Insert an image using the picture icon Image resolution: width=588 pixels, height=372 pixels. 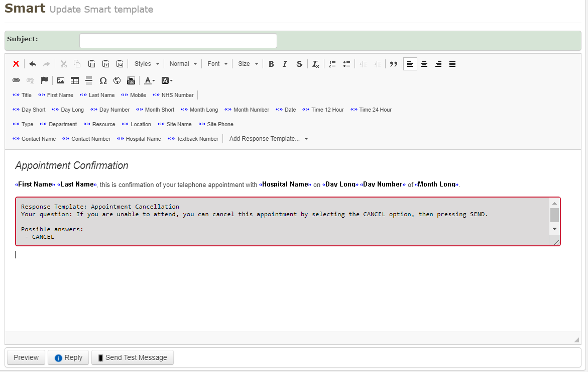pyautogui.click(x=61, y=80)
